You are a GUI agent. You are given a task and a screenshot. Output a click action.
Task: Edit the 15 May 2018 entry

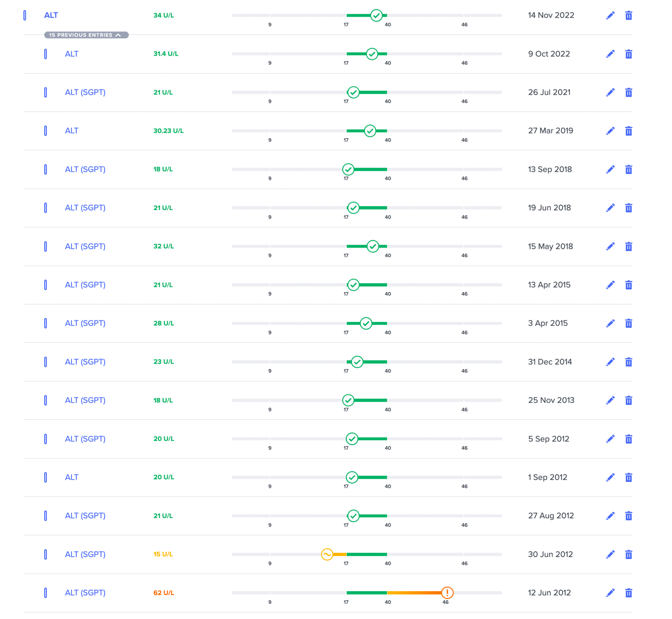pyautogui.click(x=610, y=247)
